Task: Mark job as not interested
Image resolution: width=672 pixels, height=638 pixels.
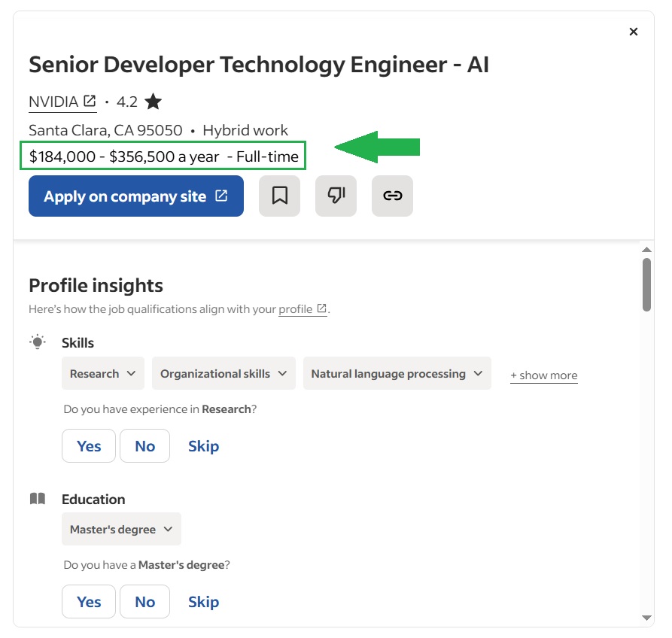Action: 336,196
